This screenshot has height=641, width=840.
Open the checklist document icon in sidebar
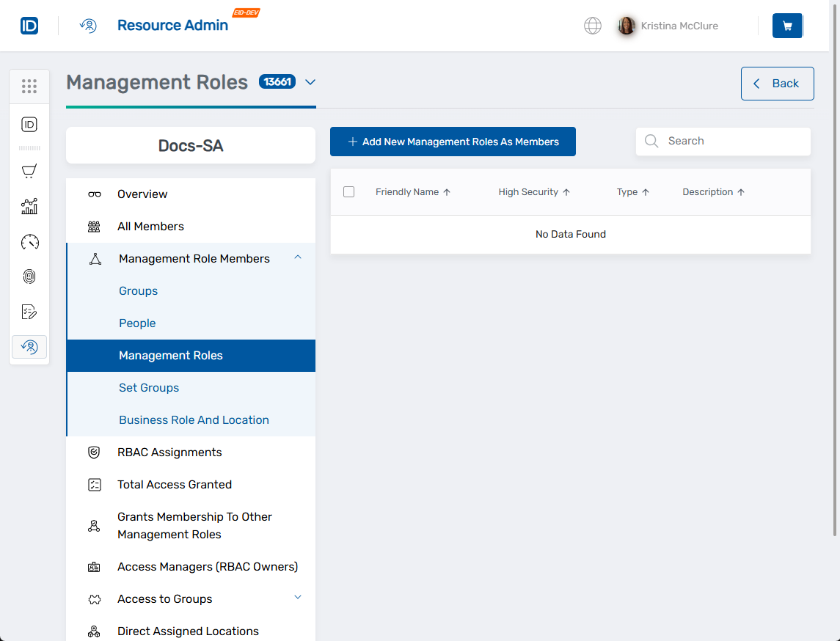[29, 312]
